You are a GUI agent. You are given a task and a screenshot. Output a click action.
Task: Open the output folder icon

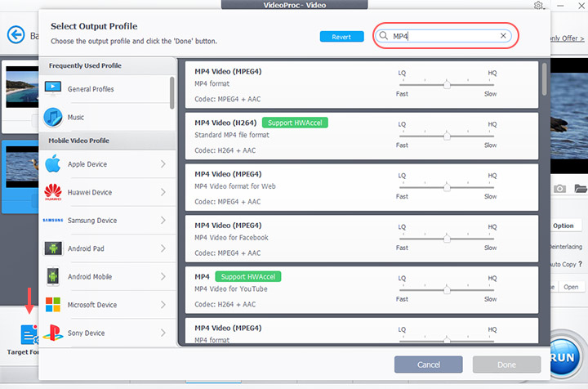tap(581, 188)
